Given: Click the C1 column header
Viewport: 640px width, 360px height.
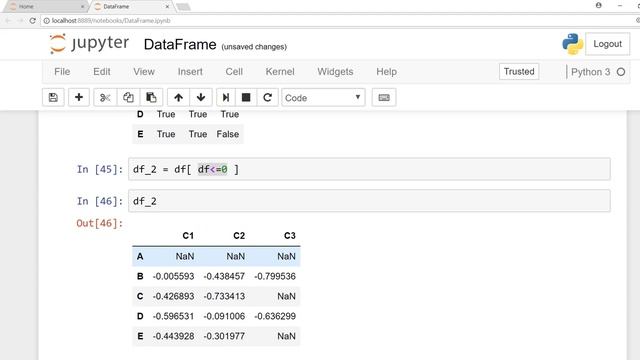Looking at the screenshot, I should 188,236.
